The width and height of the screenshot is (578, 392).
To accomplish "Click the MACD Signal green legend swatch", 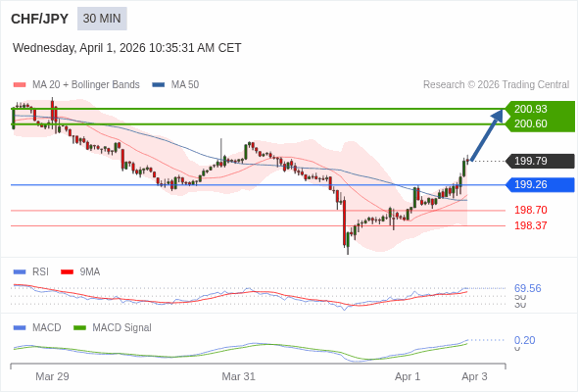I will click(x=79, y=328).
